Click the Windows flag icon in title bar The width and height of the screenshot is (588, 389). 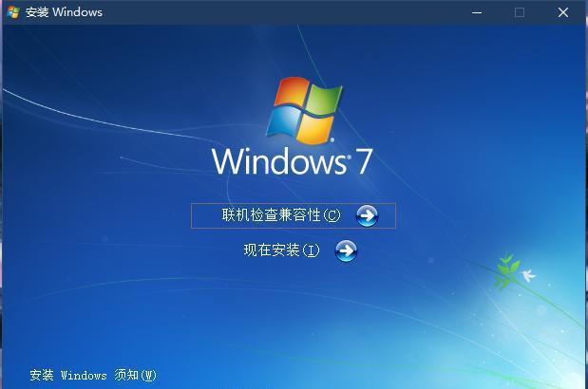click(x=13, y=12)
